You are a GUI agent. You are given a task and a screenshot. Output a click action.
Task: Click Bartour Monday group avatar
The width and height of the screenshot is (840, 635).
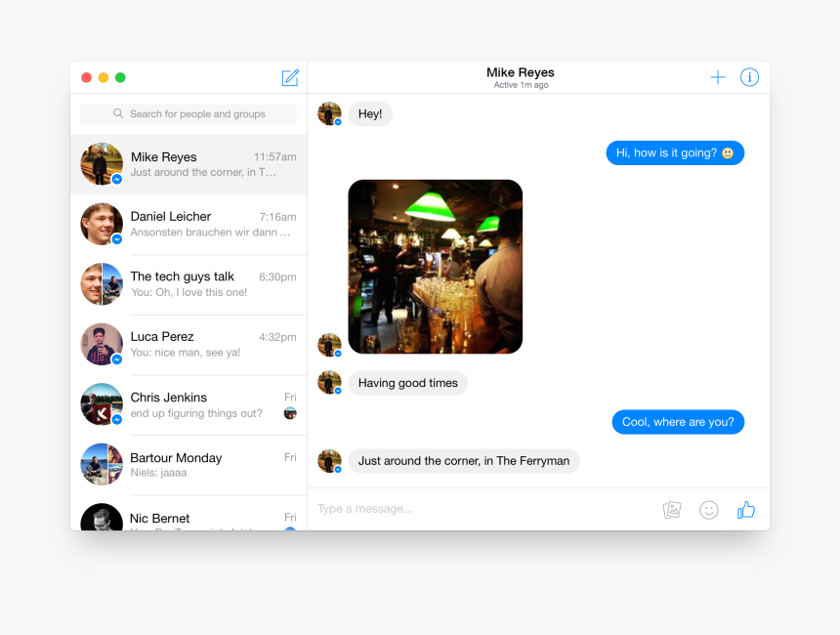(102, 465)
